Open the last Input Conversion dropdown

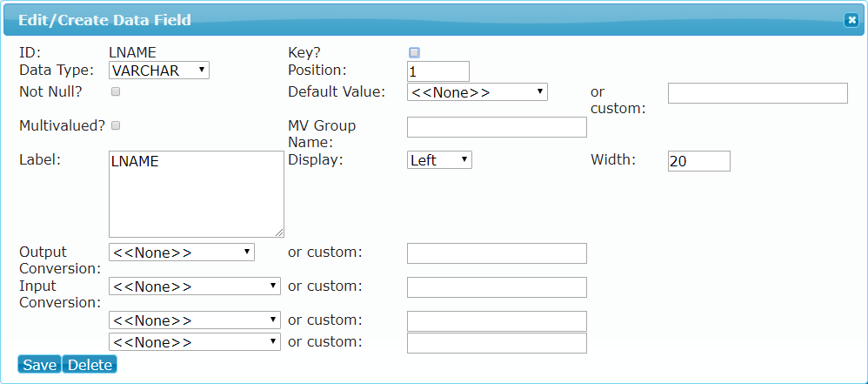(x=195, y=342)
